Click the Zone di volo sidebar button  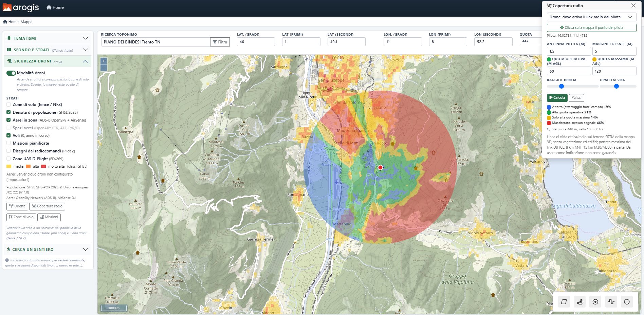coord(21,217)
